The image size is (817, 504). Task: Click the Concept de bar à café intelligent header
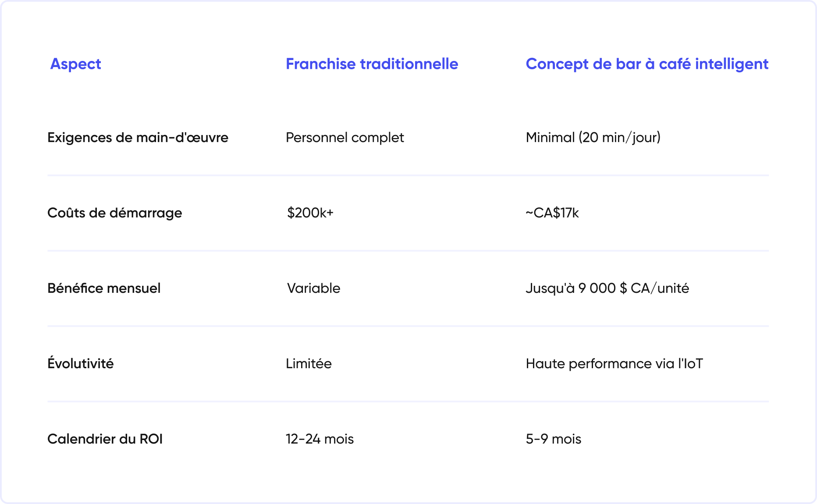click(647, 64)
